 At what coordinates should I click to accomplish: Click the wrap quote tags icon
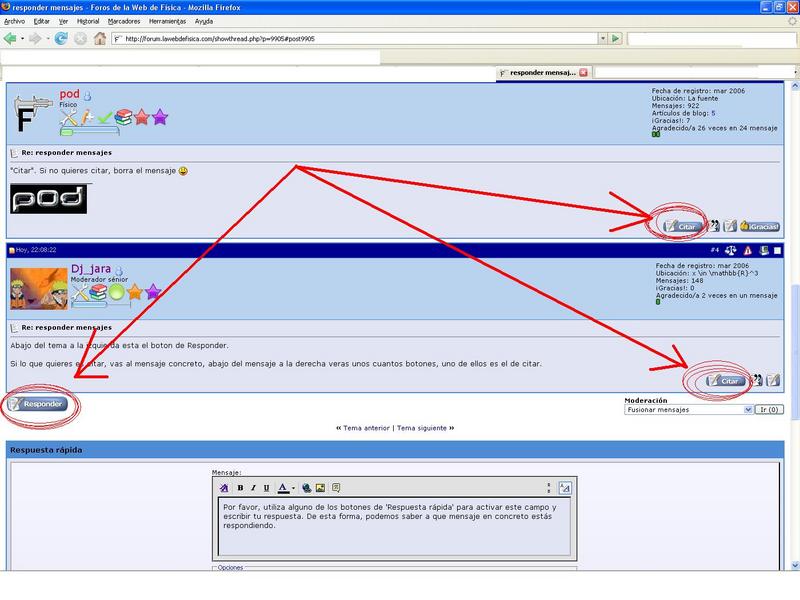(x=336, y=488)
